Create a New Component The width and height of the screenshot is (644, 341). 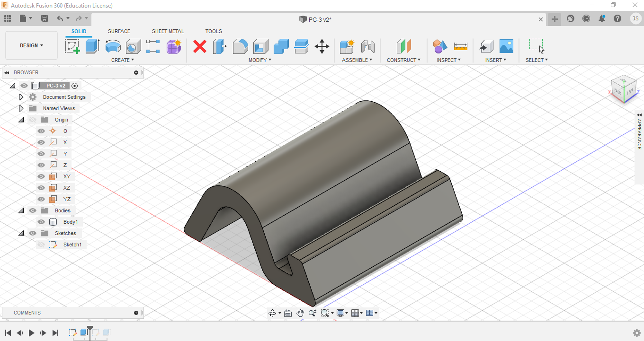coord(347,46)
